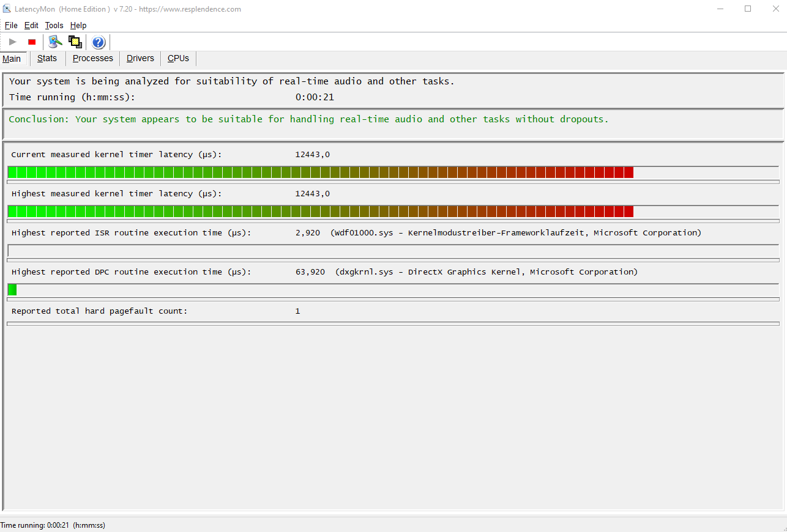The width and height of the screenshot is (787, 532).
Task: Open options via the monitor-and-brush toolbar icon
Action: point(56,42)
